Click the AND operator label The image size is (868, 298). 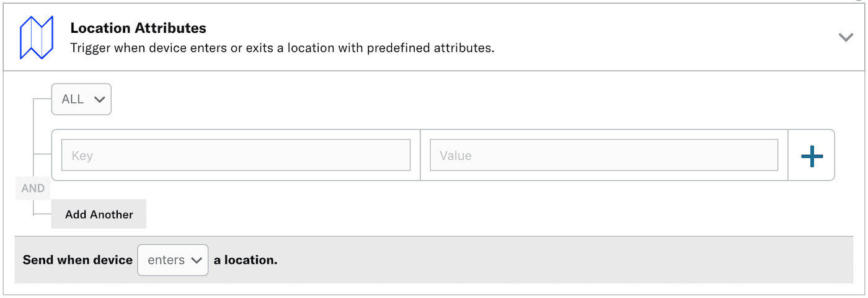[33, 188]
